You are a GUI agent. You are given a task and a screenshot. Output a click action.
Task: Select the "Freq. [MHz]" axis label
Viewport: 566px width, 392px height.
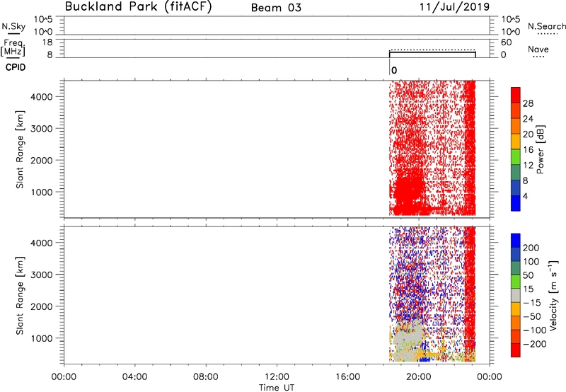click(x=13, y=48)
